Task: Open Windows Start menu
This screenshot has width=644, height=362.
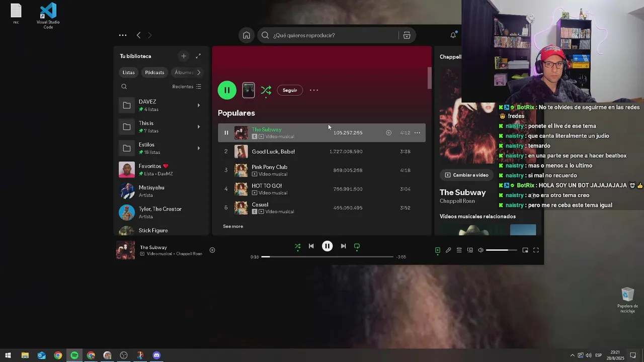Action: click(8, 355)
